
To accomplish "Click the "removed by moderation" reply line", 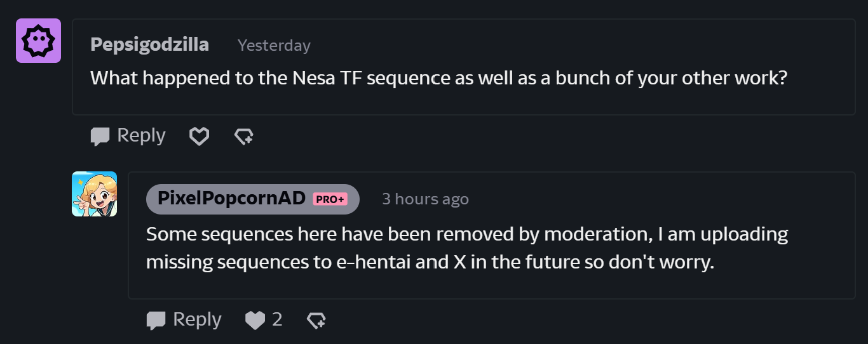I will click(467, 234).
